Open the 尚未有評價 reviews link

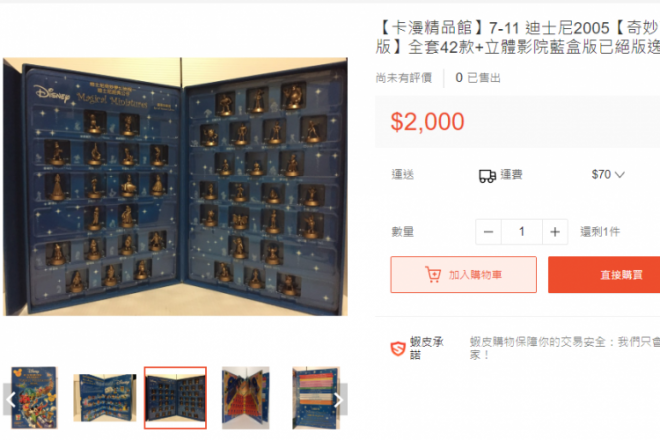click(x=404, y=78)
